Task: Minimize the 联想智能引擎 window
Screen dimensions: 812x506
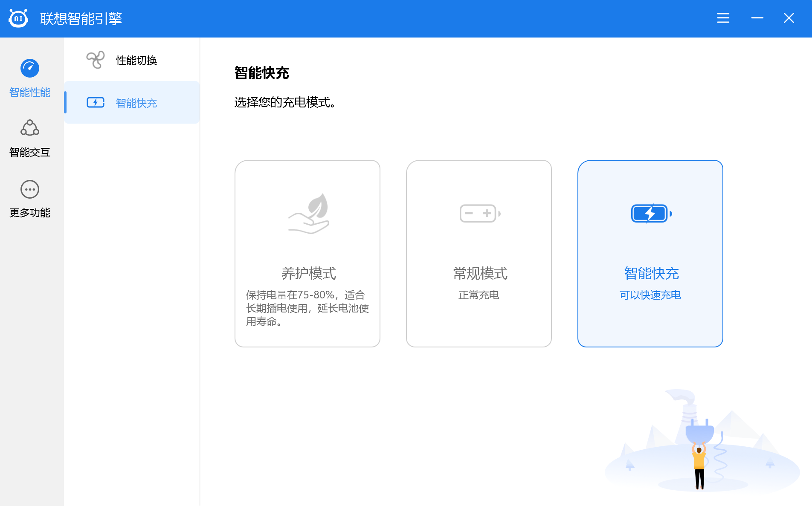Action: coord(757,18)
